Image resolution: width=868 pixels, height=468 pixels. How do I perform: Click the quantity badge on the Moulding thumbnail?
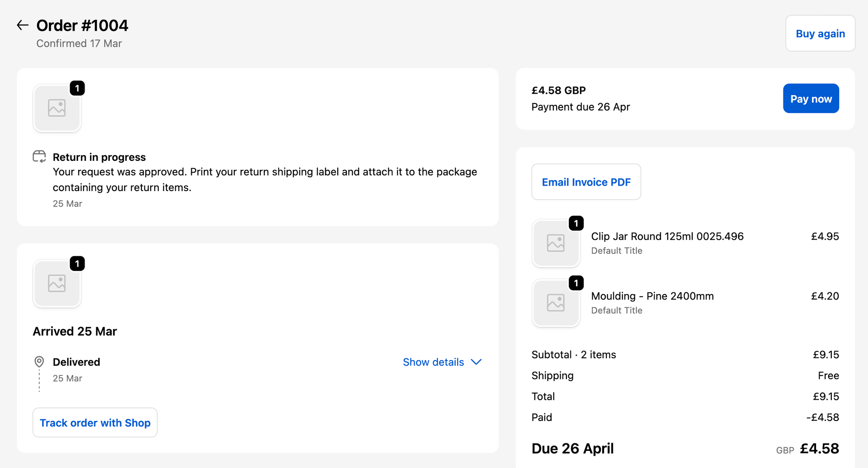(x=576, y=283)
